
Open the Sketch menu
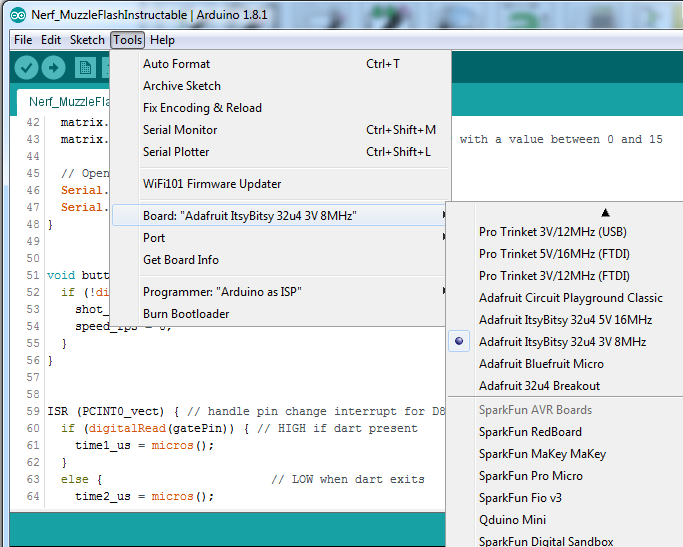tap(87, 40)
